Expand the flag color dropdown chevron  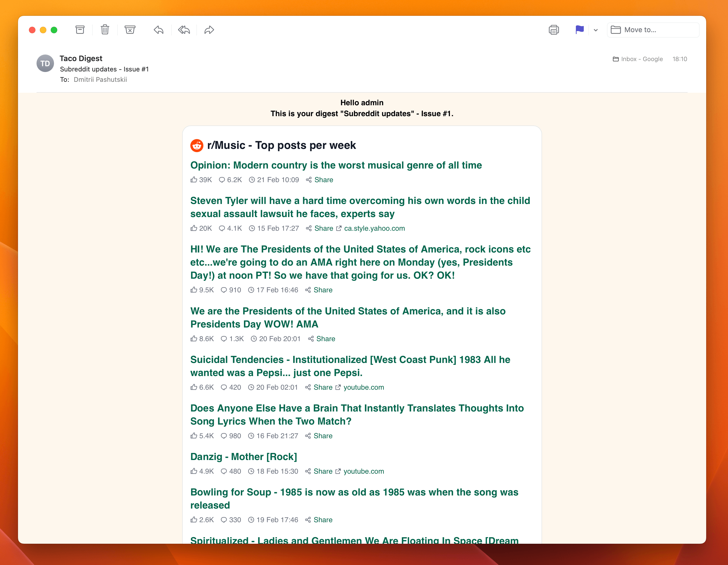[x=596, y=30]
